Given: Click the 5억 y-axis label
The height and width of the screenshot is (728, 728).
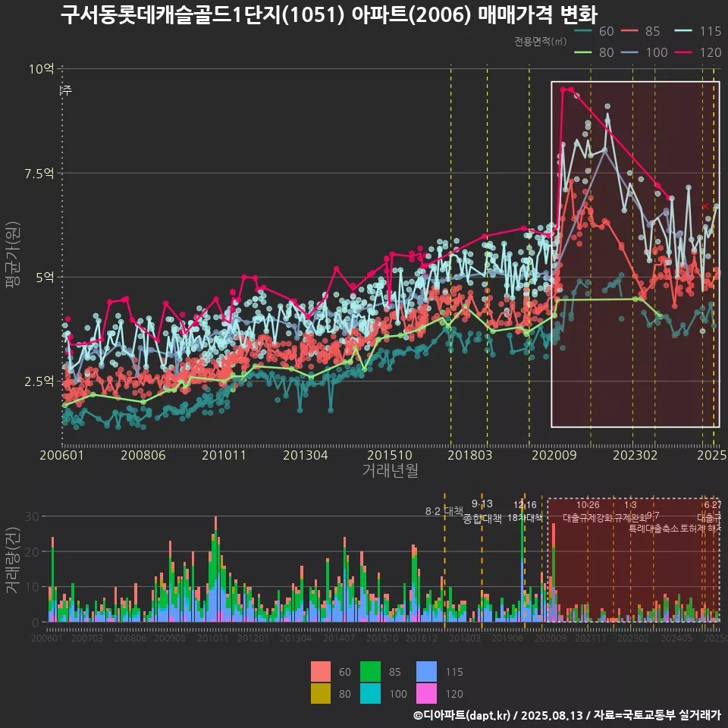Looking at the screenshot, I should (x=45, y=278).
